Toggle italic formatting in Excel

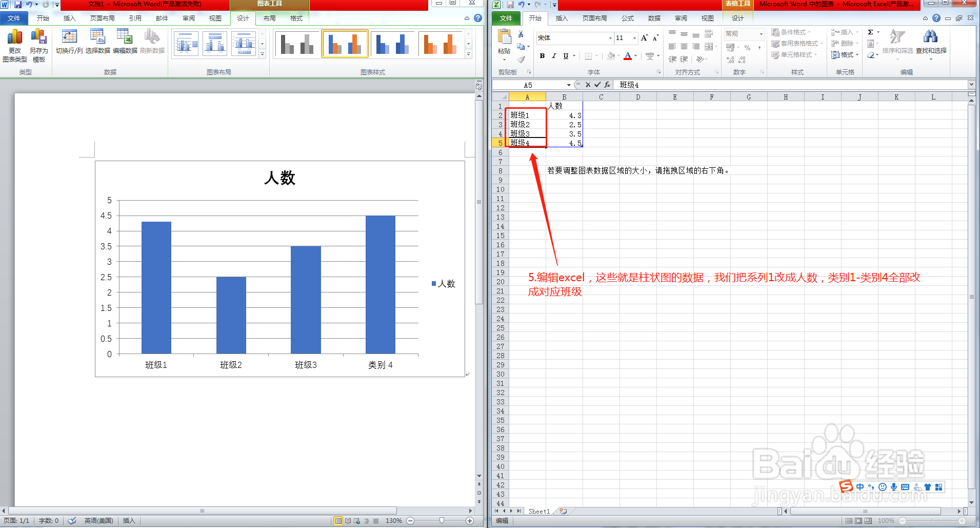[x=554, y=56]
